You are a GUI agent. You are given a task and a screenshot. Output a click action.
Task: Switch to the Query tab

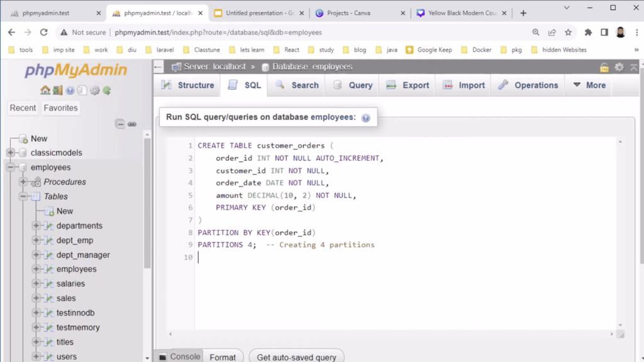(353, 85)
